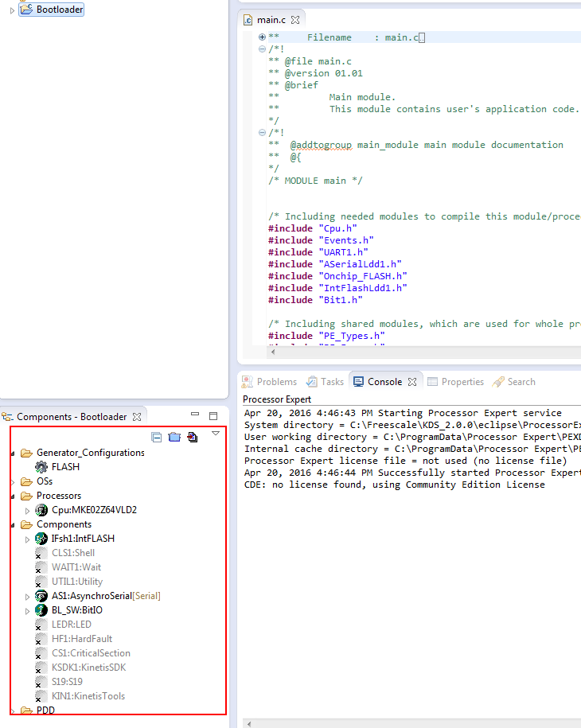Click the '#include "PE_Types.h"' line

tap(326, 336)
